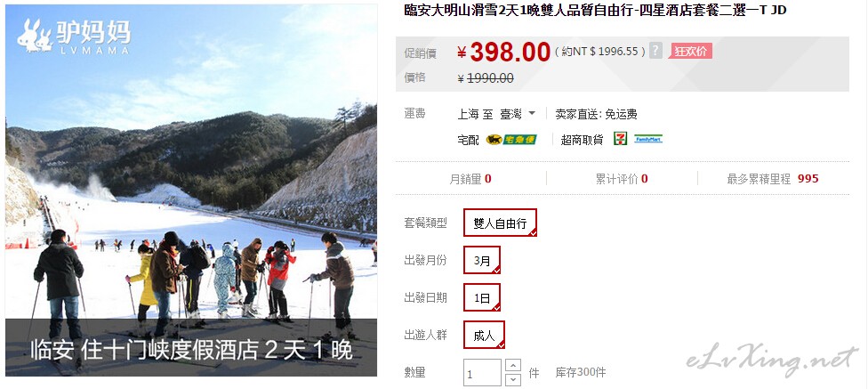Click the 超商取貨 store pickup label
The image size is (868, 389).
point(582,140)
